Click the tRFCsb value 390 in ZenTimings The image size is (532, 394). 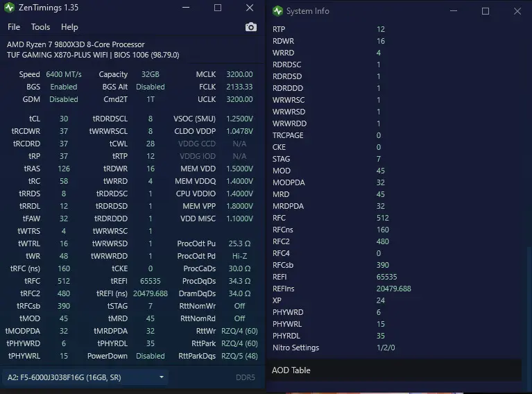64,306
